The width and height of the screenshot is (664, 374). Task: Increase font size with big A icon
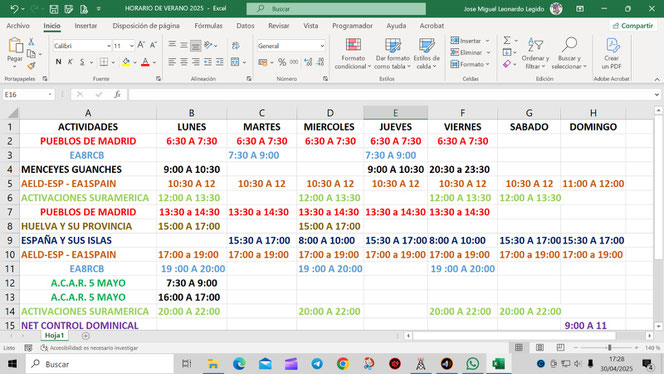[x=141, y=45]
